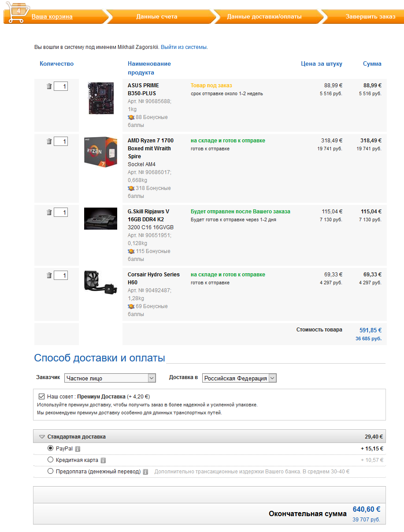404x532 pixels.
Task: Click quantity field for Corsair Hydro H60
Action: tap(61, 275)
